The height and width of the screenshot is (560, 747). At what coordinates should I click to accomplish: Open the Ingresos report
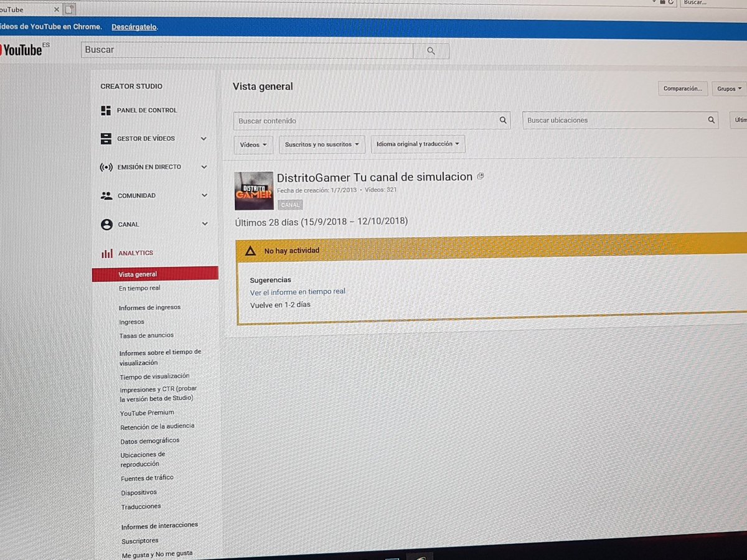click(x=132, y=322)
